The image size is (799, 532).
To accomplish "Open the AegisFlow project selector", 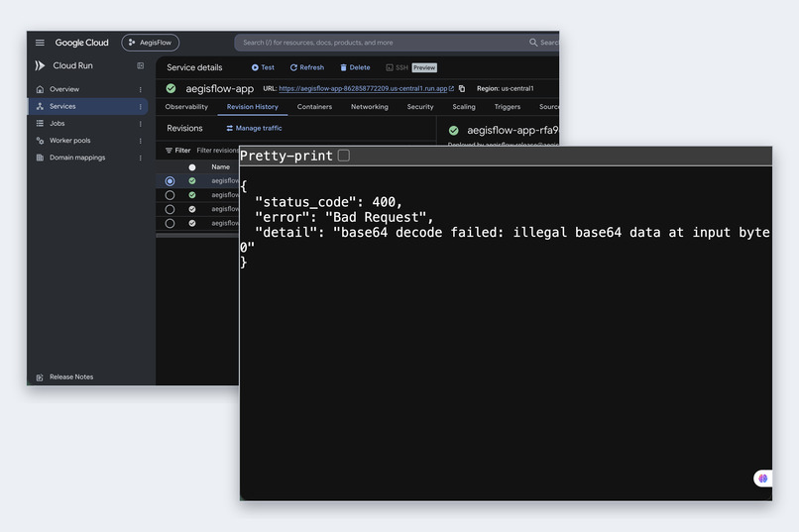I will click(151, 43).
